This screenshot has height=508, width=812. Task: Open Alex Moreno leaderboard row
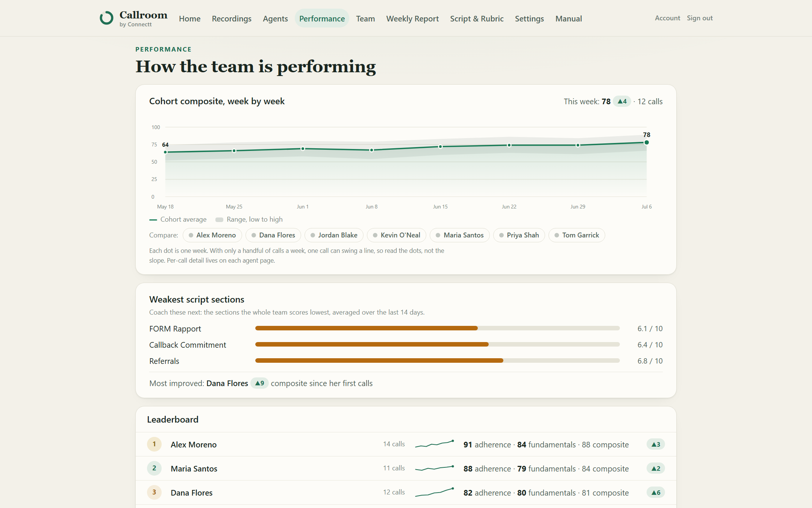(406, 444)
